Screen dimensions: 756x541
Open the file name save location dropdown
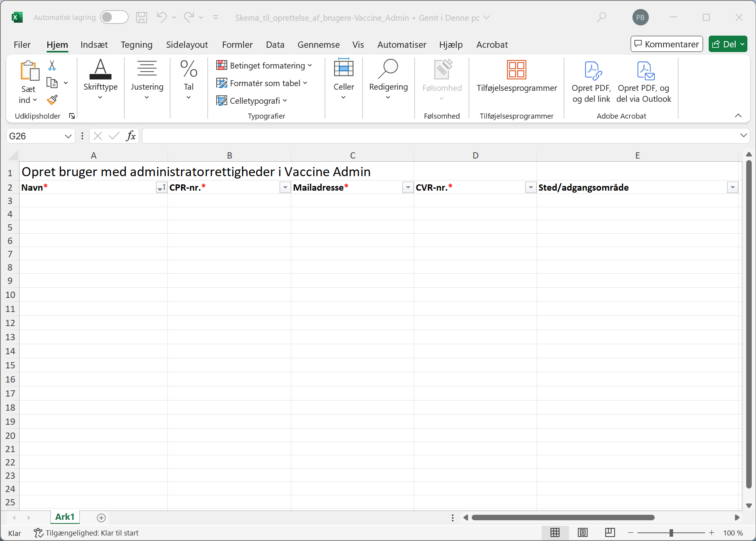coord(487,18)
